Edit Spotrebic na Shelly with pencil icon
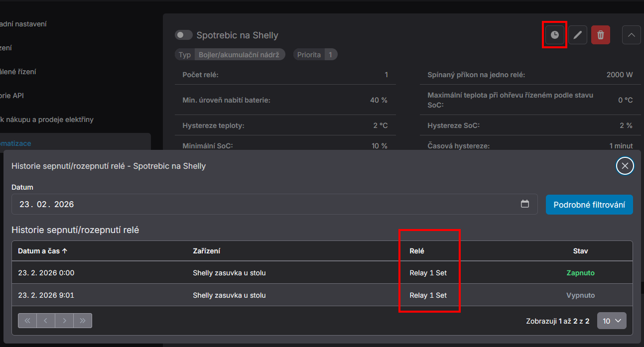The height and width of the screenshot is (347, 644). (x=578, y=35)
